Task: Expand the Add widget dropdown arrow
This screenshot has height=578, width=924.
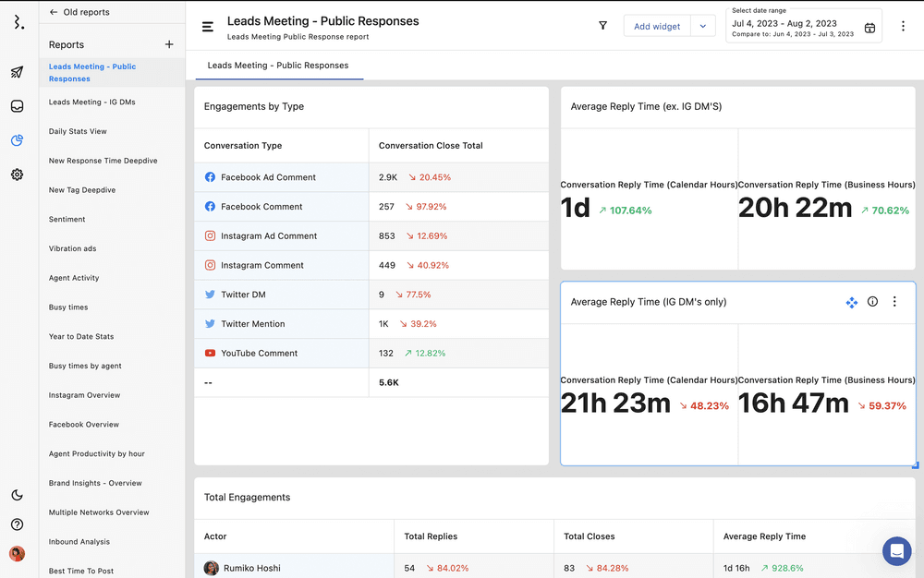Action: click(702, 27)
